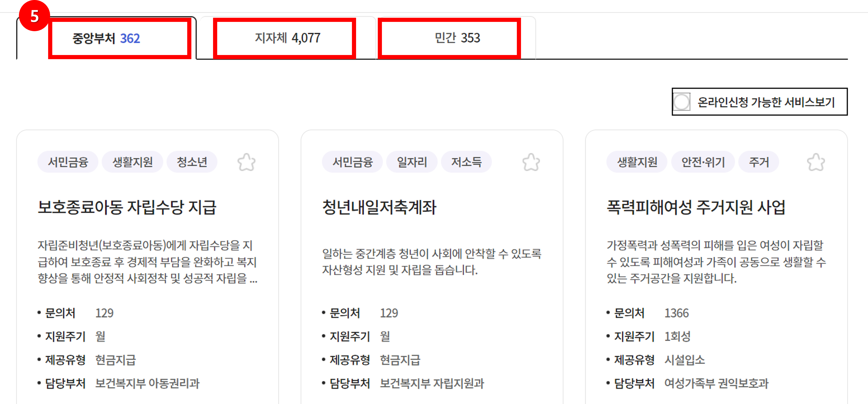Open 폭력피해여성 주거지원 사업 title
This screenshot has width=868, height=404.
tap(696, 207)
